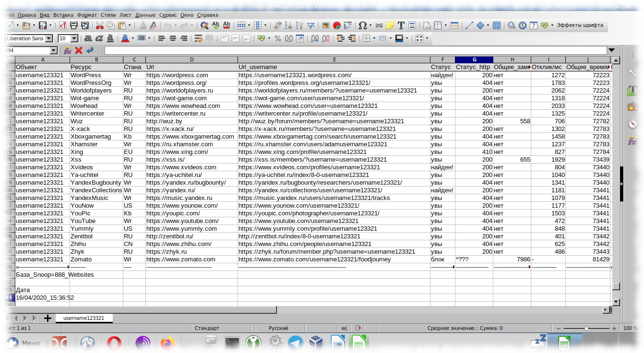Image resolution: width=644 pixels, height=353 pixels.
Task: Open the Правка menu
Action: [27, 15]
